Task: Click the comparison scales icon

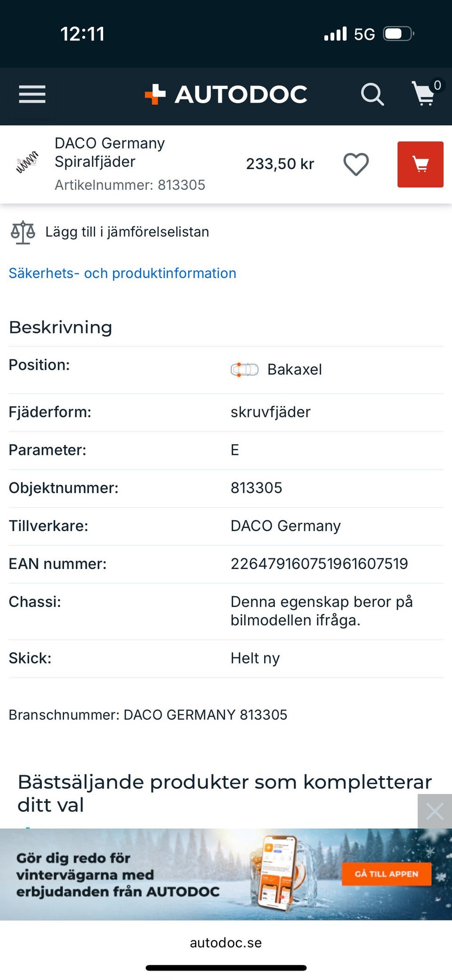Action: point(23,232)
